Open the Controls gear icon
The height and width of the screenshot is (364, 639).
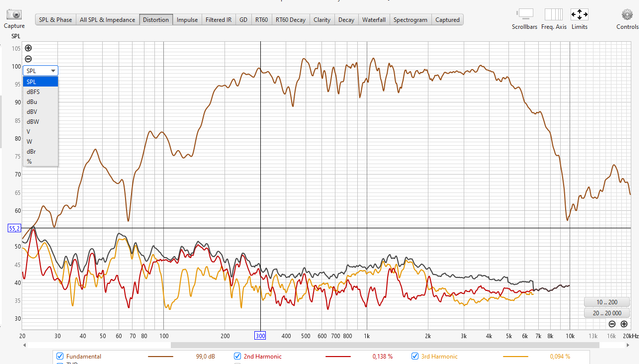tap(627, 15)
